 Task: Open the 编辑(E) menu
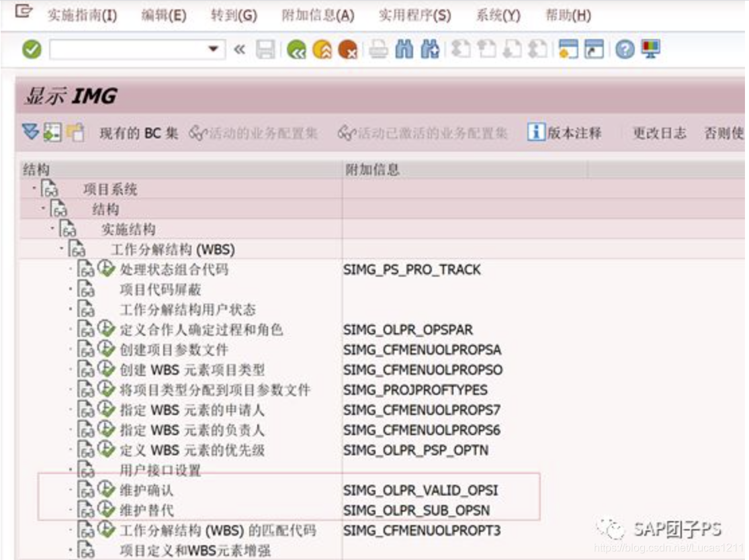tap(164, 15)
